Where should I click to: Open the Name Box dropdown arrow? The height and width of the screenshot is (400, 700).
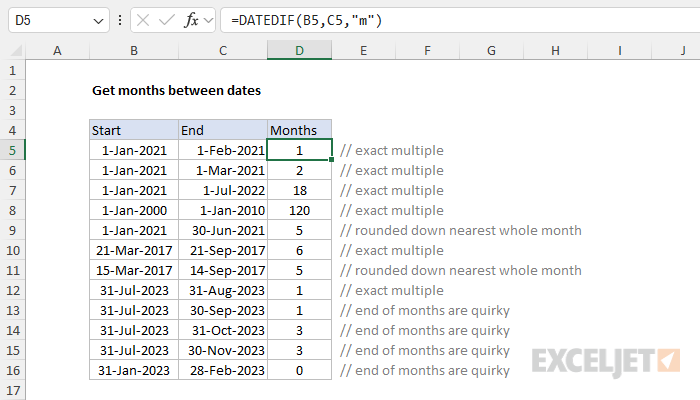[98, 21]
